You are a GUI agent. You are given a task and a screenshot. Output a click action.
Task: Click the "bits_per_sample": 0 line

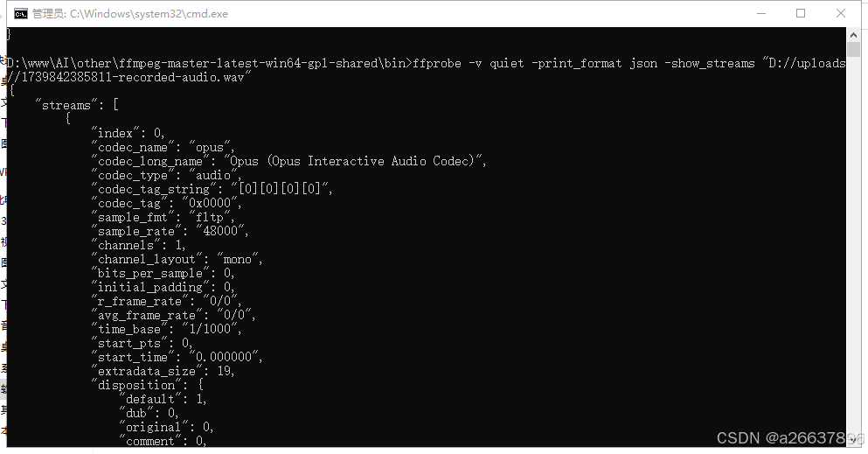click(x=163, y=273)
